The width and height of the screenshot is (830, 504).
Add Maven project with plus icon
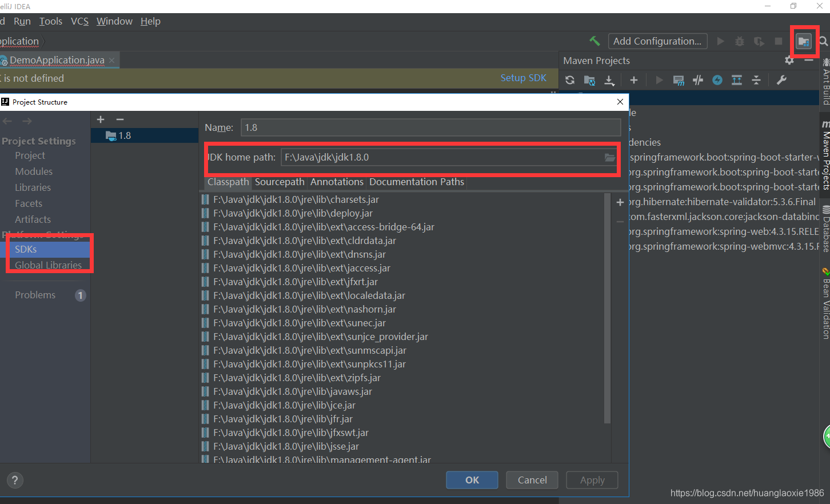pos(633,80)
